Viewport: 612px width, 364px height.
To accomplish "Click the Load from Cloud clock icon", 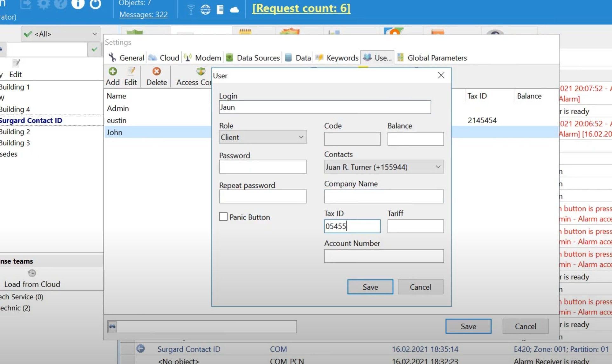I will pos(32,273).
